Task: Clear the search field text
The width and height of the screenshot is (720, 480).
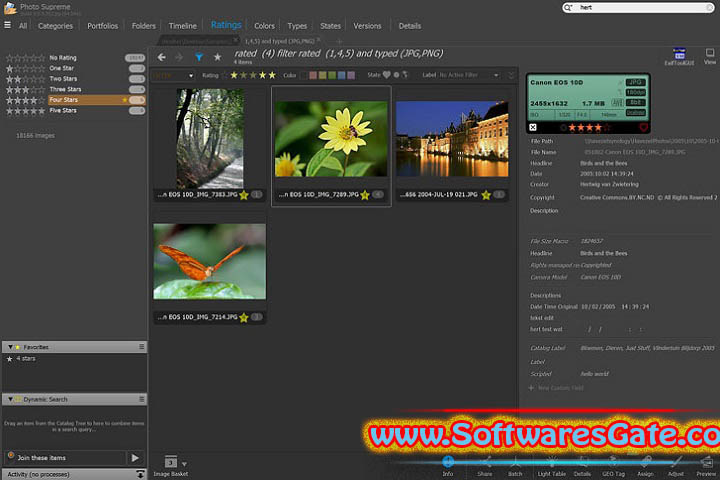Action: pyautogui.click(x=709, y=7)
